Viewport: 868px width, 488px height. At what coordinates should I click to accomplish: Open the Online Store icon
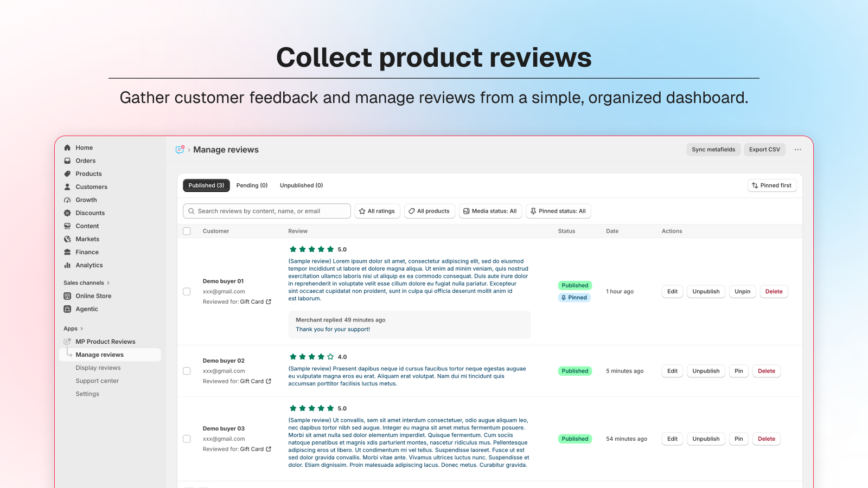67,296
